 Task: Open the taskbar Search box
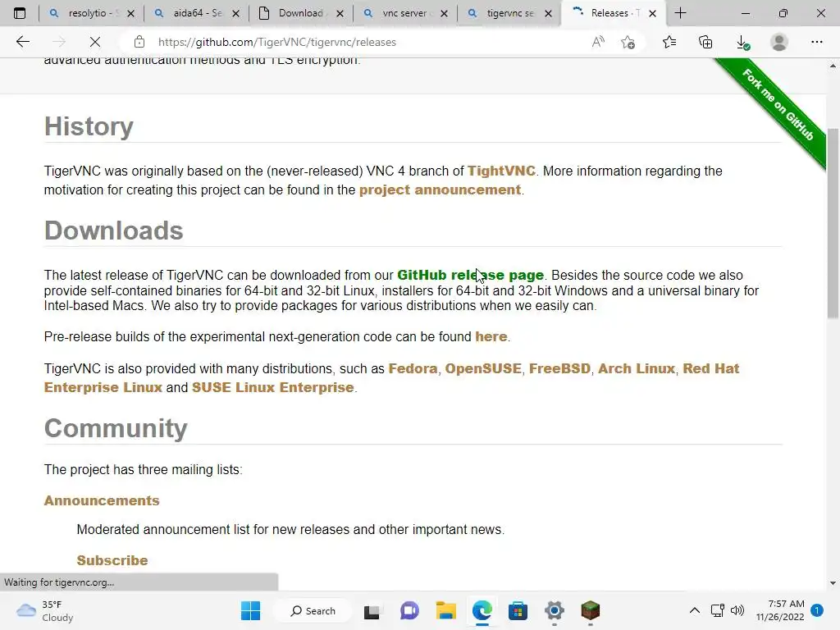313,610
